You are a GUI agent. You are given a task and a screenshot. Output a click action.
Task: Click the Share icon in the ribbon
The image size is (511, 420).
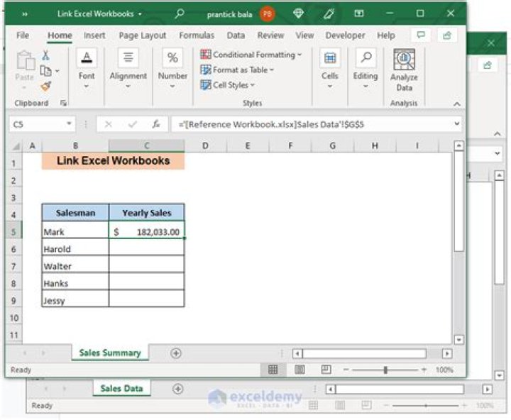coord(447,35)
